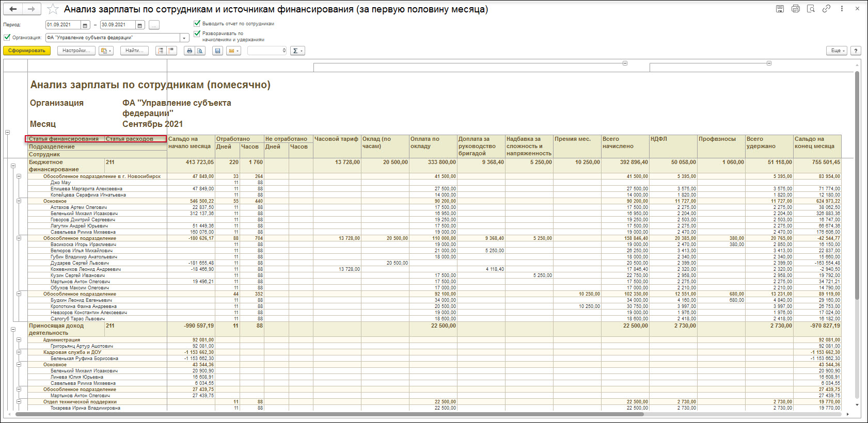The height and width of the screenshot is (423, 868).
Task: Print the report from the toolbar
Action: click(190, 51)
